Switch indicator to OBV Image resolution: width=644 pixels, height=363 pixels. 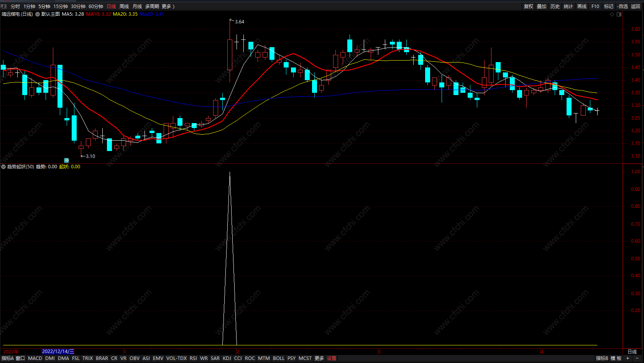135,358
